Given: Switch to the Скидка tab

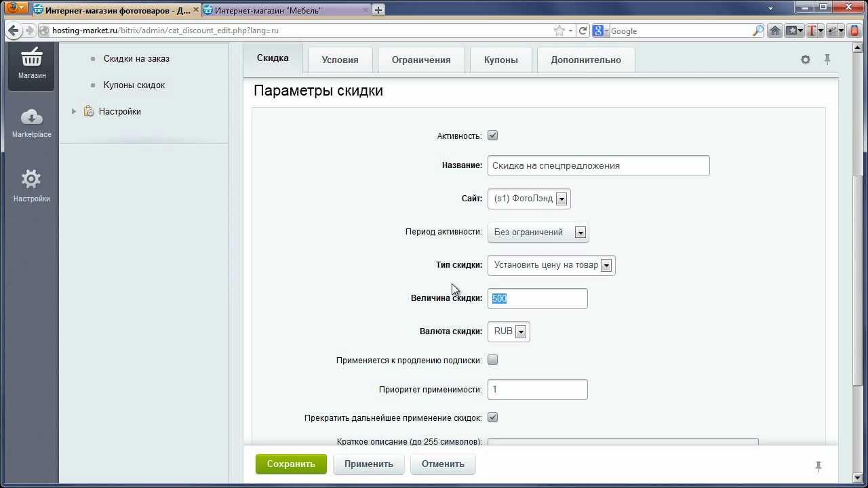Looking at the screenshot, I should coord(273,58).
